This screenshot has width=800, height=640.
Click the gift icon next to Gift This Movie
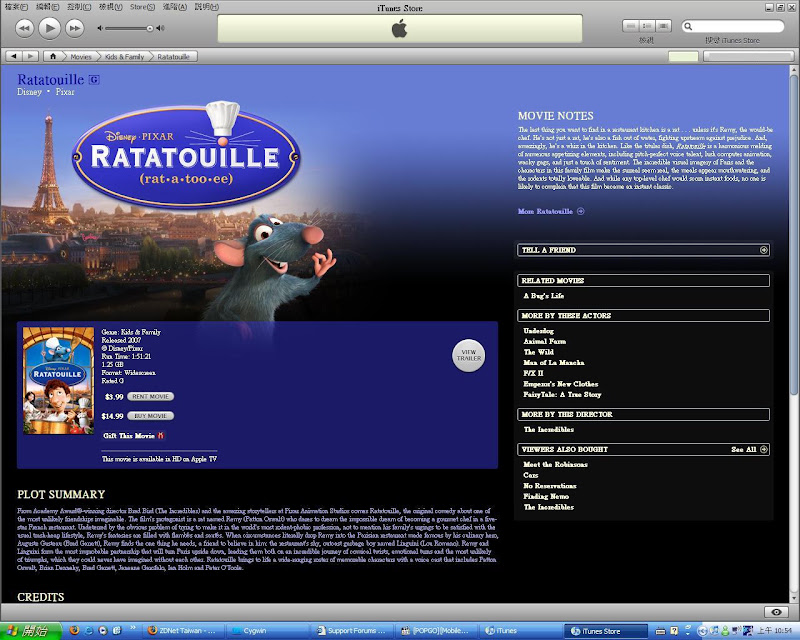click(161, 436)
